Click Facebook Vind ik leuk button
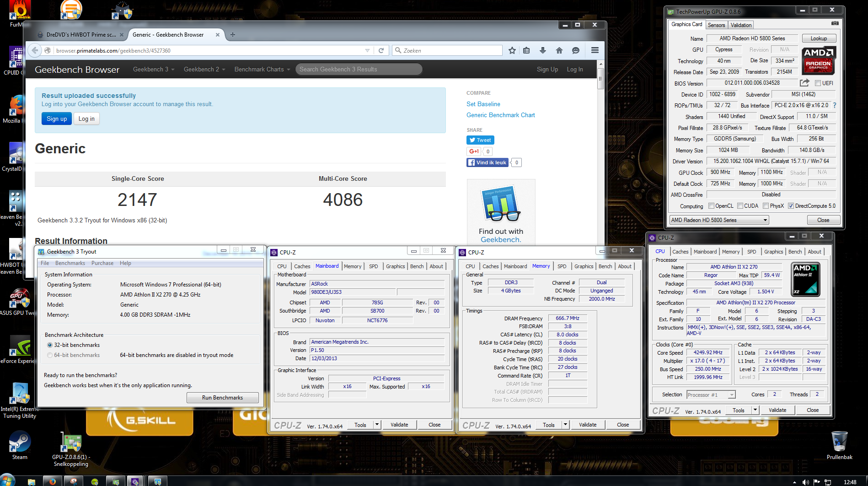This screenshot has width=868, height=486. [488, 162]
